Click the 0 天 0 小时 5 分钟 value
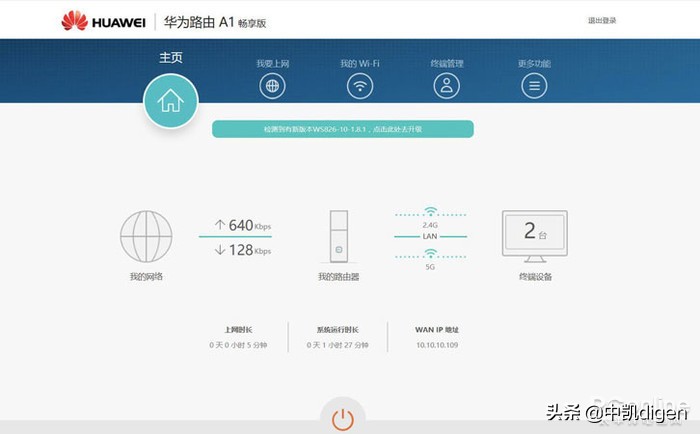Screen dimensions: 700x434 click(x=238, y=345)
